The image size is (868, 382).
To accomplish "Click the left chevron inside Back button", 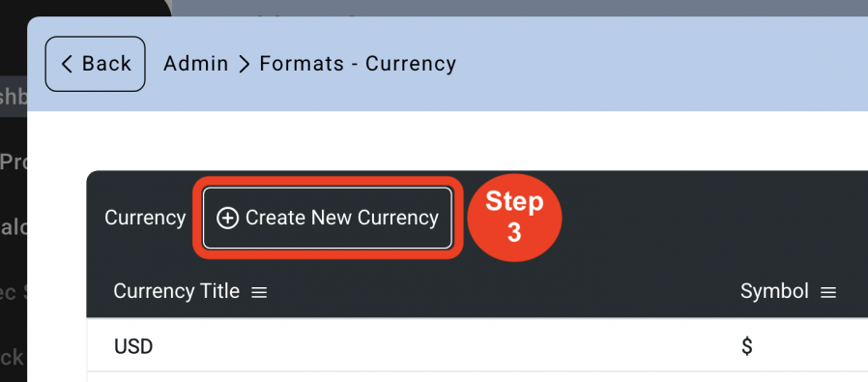I will pyautogui.click(x=67, y=64).
